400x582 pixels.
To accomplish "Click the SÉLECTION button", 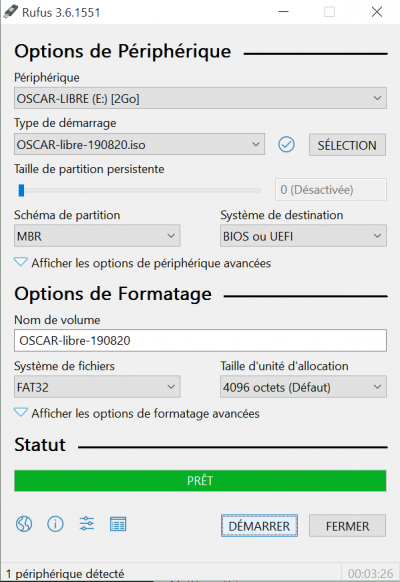I will (347, 145).
